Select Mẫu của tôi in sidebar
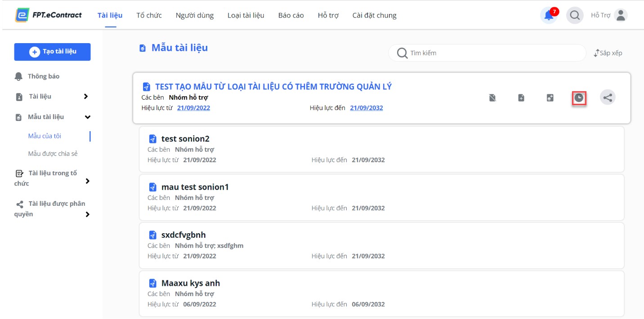The height and width of the screenshot is (319, 644). [45, 136]
